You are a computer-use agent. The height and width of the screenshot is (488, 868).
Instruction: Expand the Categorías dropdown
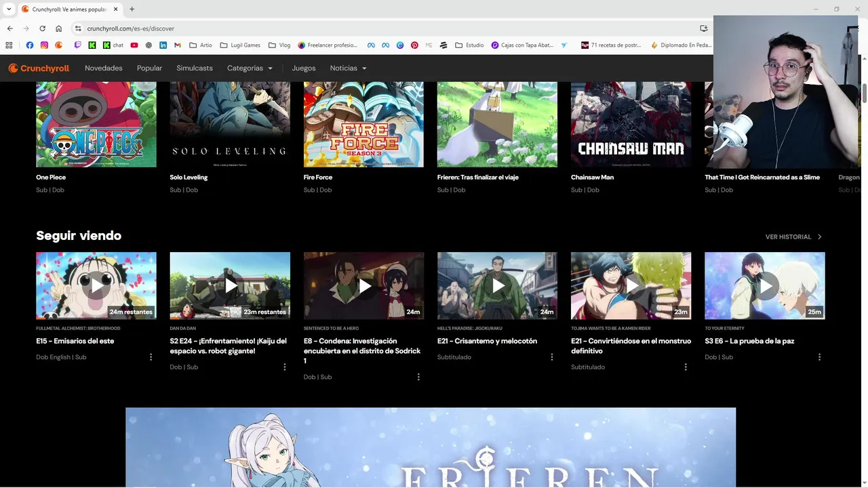click(250, 68)
